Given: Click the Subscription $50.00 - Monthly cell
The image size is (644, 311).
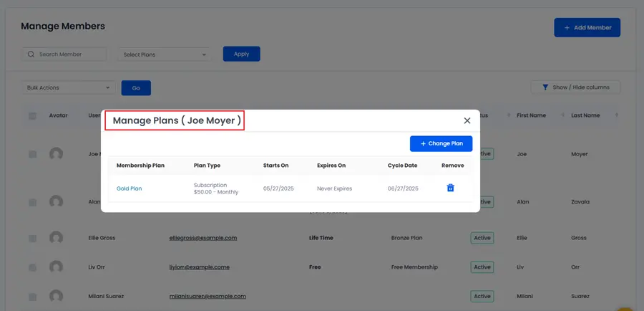Looking at the screenshot, I should (216, 188).
